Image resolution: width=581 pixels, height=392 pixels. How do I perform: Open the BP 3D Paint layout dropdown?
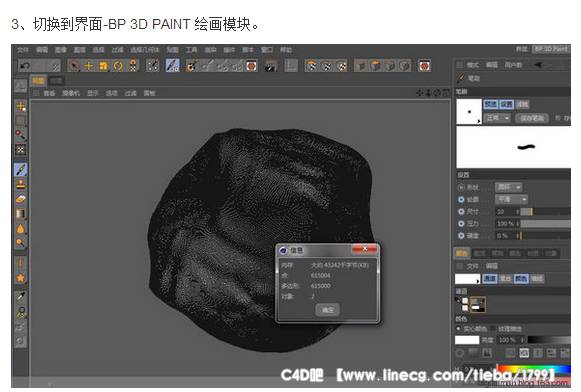click(x=551, y=49)
